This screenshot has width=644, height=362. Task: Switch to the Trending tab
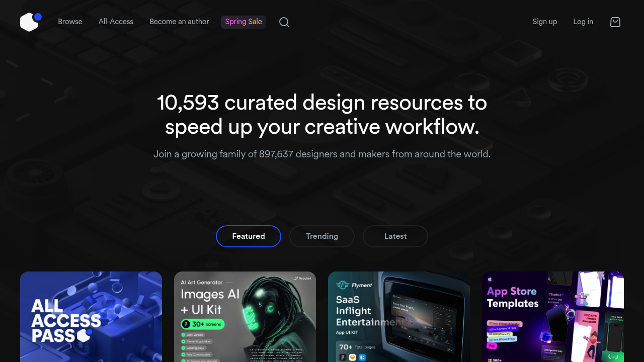pos(321,236)
